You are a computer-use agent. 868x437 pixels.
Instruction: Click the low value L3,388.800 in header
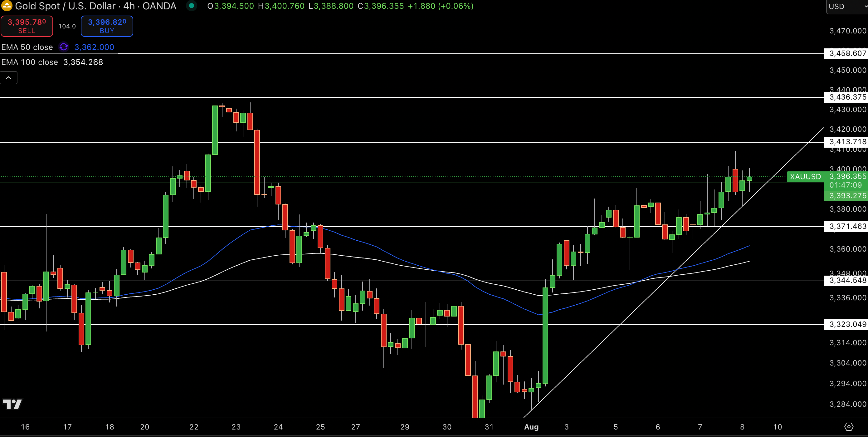pos(331,6)
